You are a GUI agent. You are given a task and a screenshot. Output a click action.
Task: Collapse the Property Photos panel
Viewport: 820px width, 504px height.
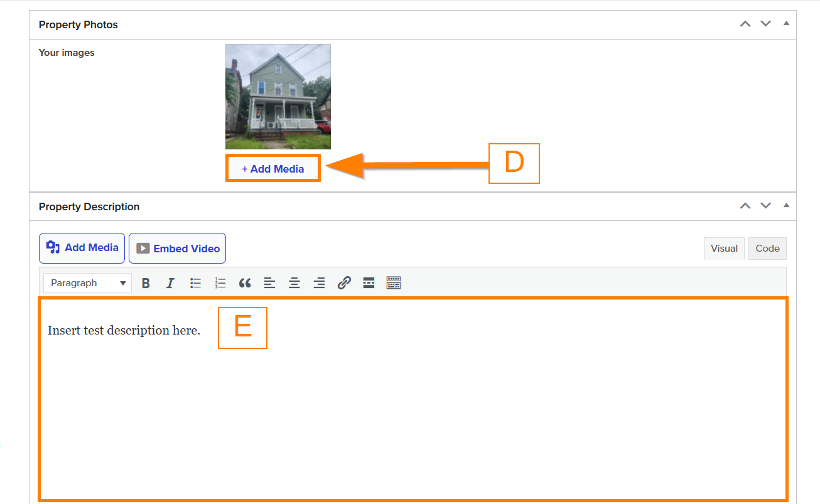[786, 24]
